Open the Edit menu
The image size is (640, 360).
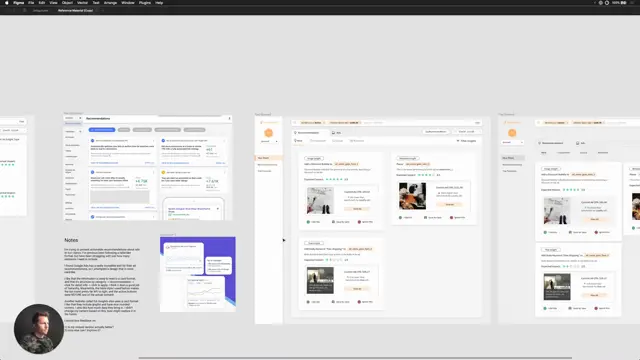tap(42, 3)
